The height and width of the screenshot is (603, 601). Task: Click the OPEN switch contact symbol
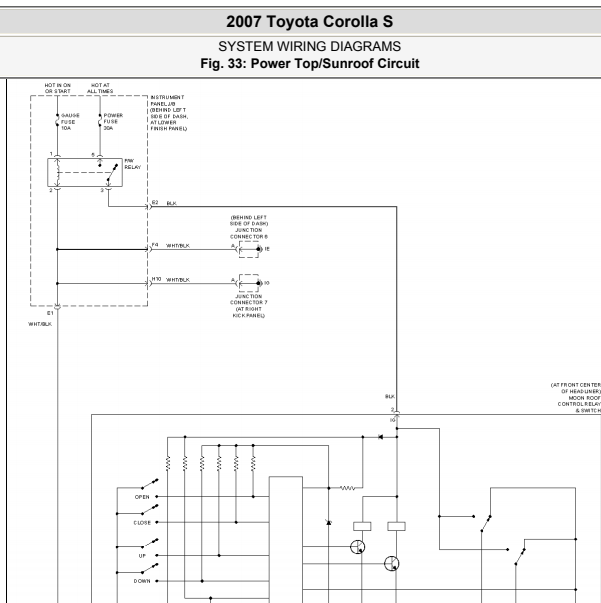150,484
